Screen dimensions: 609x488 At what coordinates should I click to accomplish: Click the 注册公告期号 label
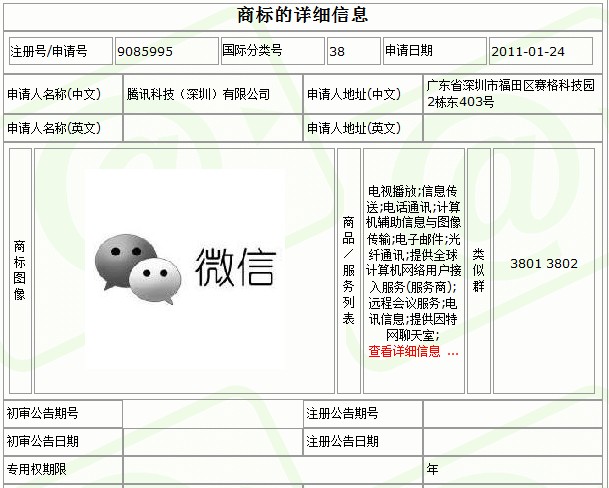click(342, 413)
